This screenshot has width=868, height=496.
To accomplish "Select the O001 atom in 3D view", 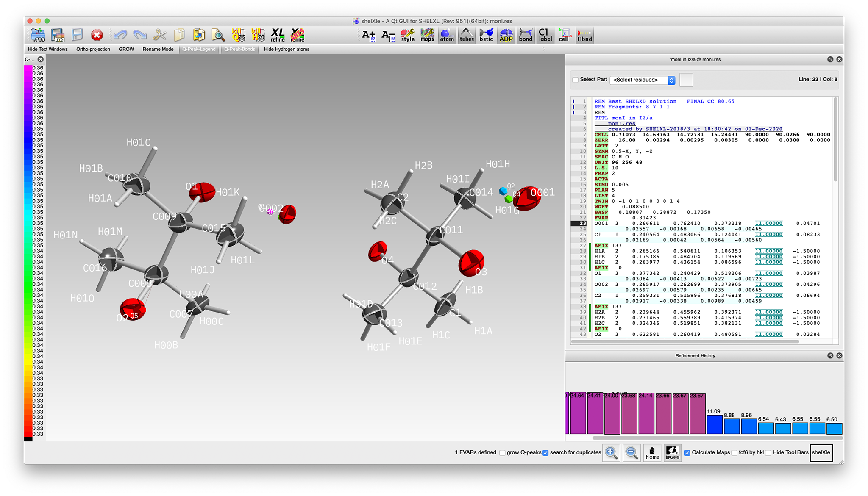I will [x=528, y=198].
